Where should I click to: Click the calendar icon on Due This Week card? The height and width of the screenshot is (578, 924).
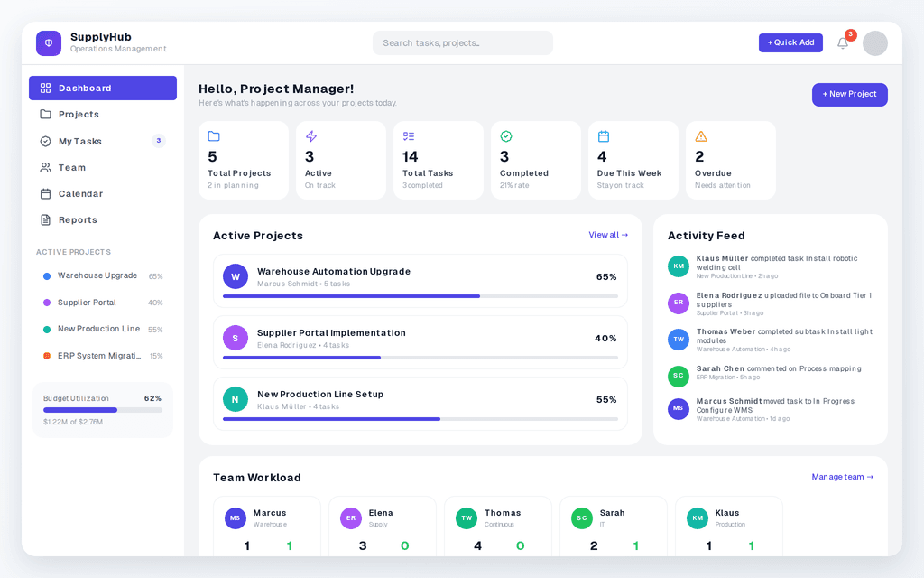[604, 136]
